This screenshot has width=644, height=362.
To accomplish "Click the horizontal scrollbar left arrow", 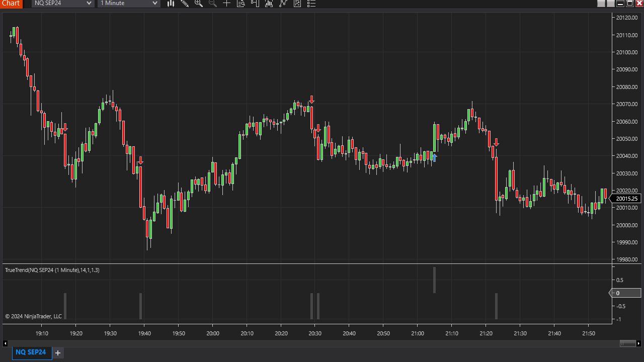I will click(x=5, y=343).
